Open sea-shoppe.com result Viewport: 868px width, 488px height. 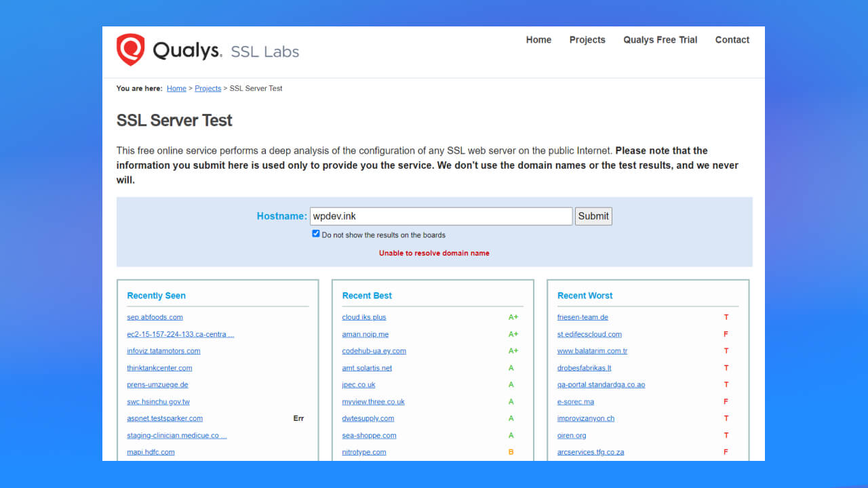click(369, 436)
